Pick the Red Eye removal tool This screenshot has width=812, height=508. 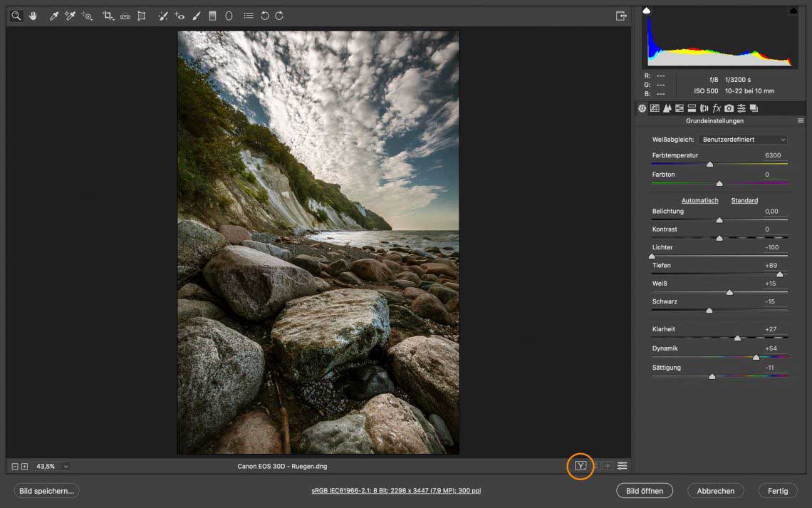[x=179, y=16]
